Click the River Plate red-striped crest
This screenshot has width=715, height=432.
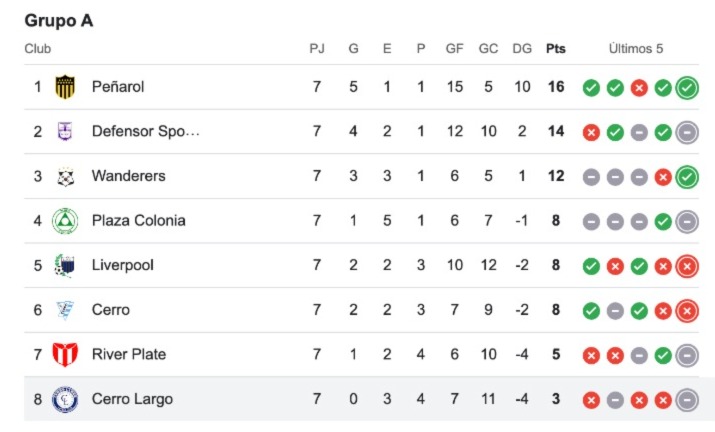(x=65, y=354)
